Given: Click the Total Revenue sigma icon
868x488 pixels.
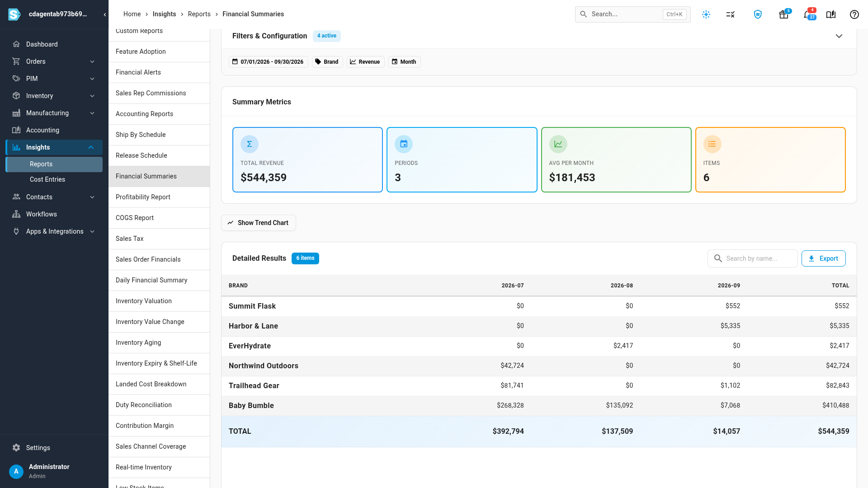Looking at the screenshot, I should pos(250,144).
